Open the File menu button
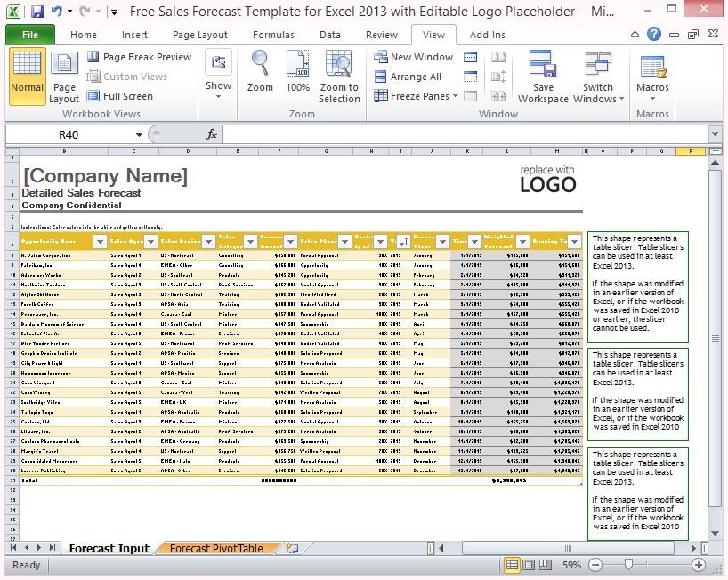The height and width of the screenshot is (580, 728). tap(29, 35)
